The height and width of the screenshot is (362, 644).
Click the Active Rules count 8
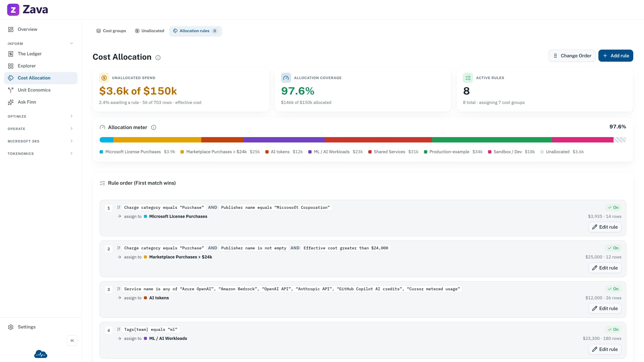467,91
